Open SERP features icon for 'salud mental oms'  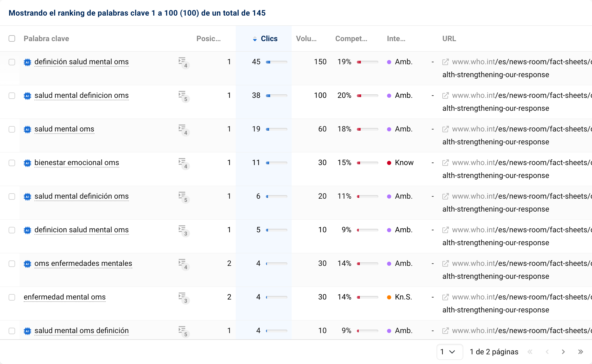(184, 130)
